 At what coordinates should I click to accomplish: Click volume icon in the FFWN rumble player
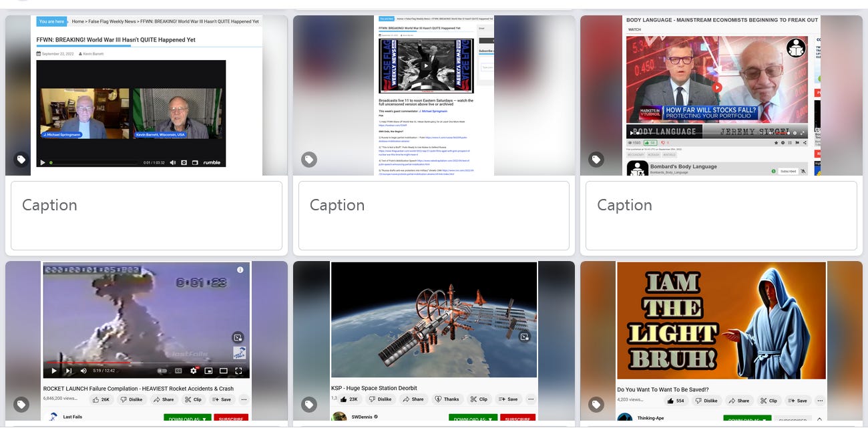point(172,162)
